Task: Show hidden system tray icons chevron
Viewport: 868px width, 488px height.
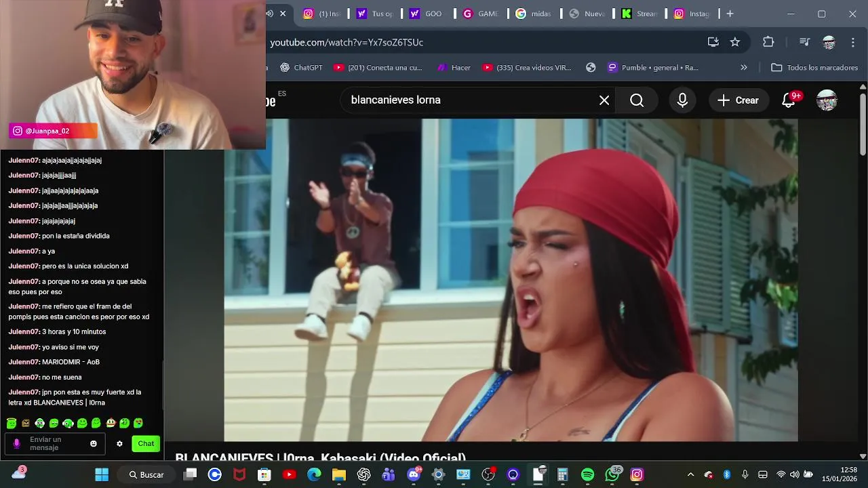Action: pyautogui.click(x=690, y=474)
